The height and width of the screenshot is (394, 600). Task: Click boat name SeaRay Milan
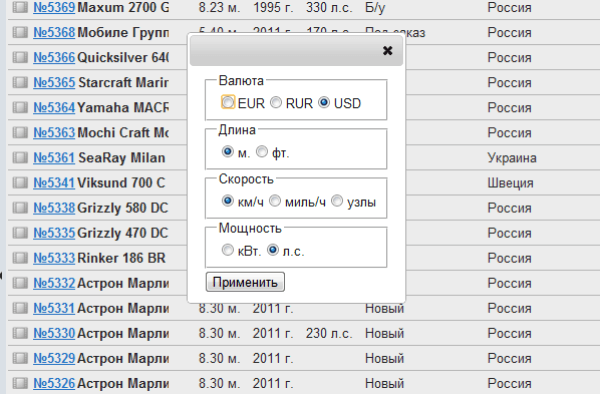[x=122, y=158]
